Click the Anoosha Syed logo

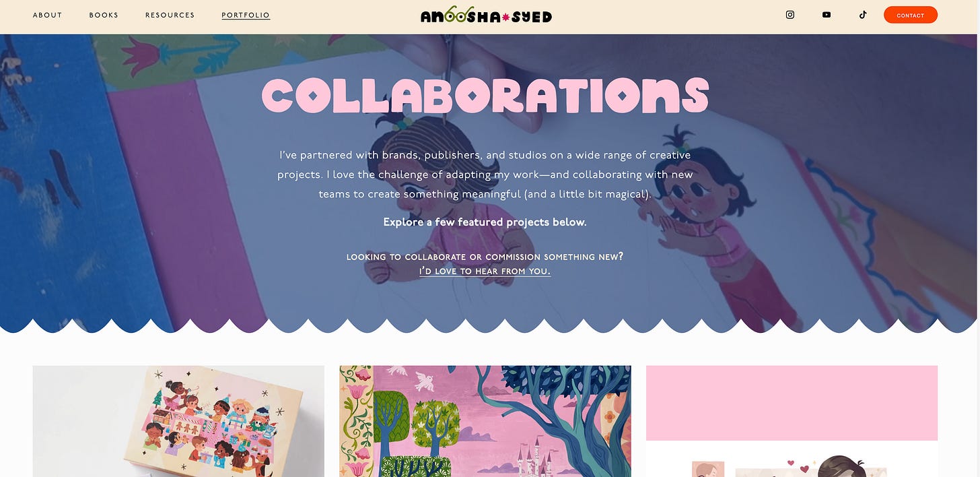[x=486, y=15]
